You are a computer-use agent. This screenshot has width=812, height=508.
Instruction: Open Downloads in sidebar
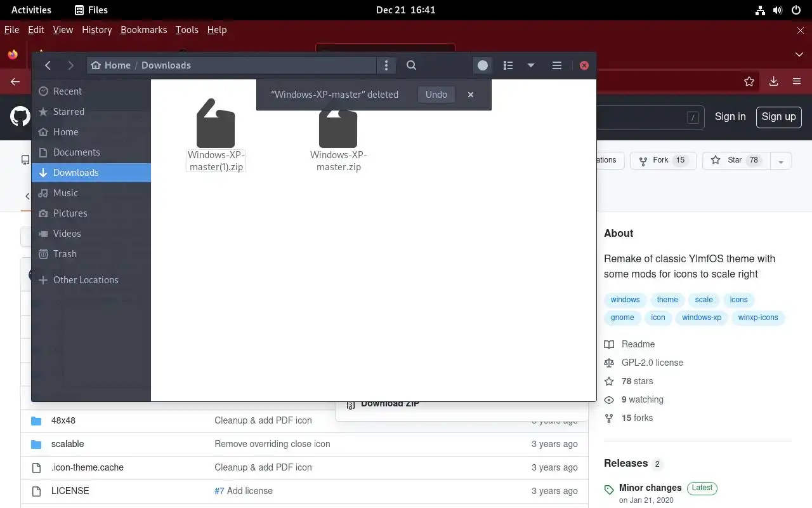(91, 173)
